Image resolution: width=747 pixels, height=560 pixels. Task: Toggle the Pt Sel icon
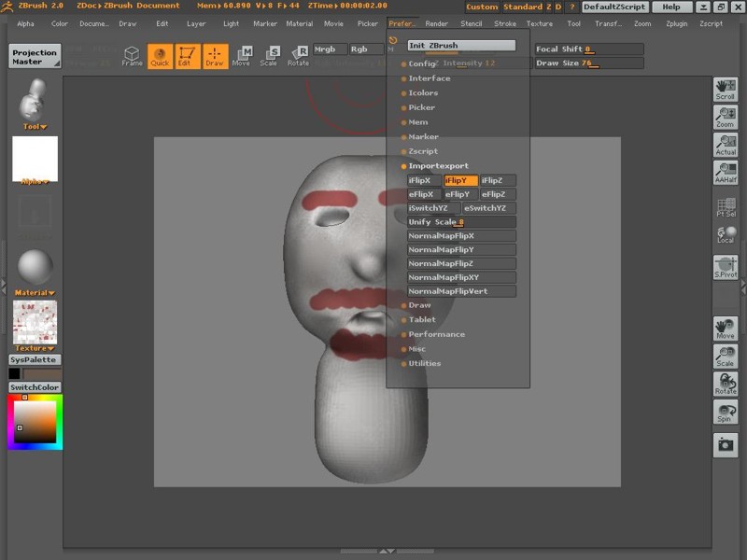(x=726, y=207)
